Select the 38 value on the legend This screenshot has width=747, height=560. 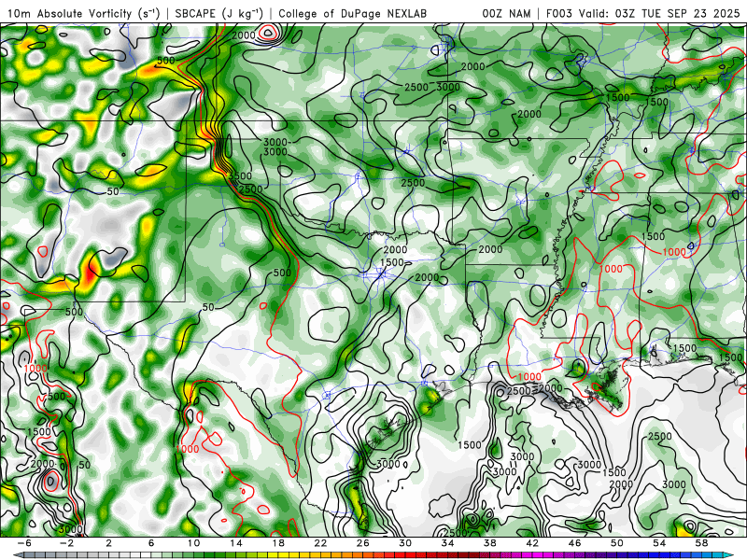(490, 543)
